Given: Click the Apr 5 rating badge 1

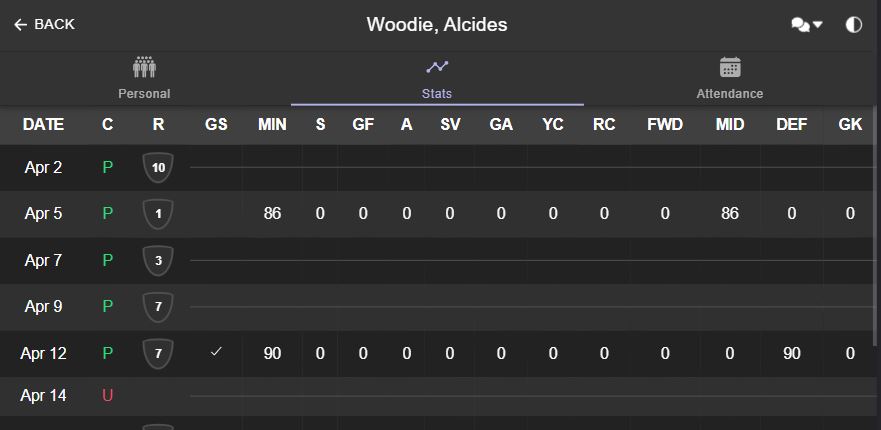Looking at the screenshot, I should coord(158,214).
